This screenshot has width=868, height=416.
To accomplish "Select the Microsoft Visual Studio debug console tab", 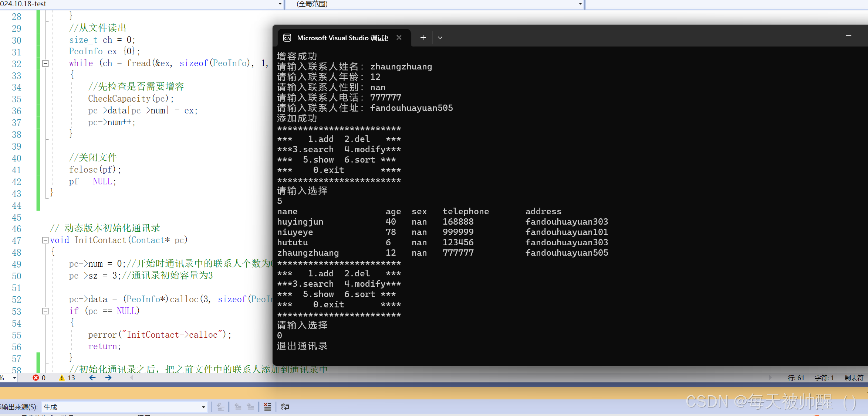I will (x=342, y=38).
